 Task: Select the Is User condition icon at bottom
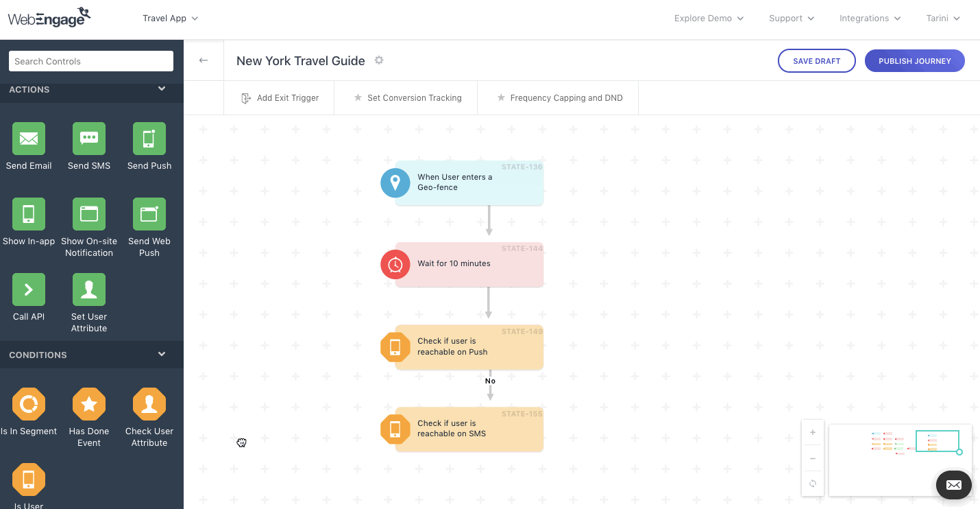tap(29, 480)
